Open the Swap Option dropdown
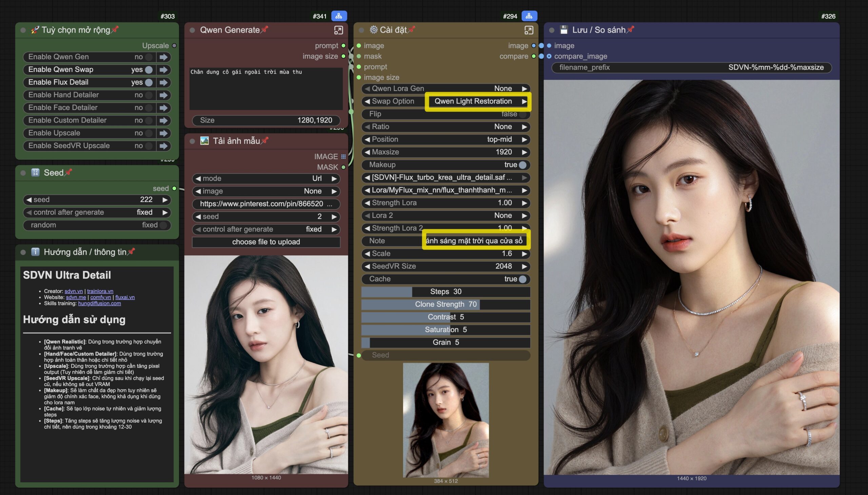The height and width of the screenshot is (495, 868). [x=473, y=101]
